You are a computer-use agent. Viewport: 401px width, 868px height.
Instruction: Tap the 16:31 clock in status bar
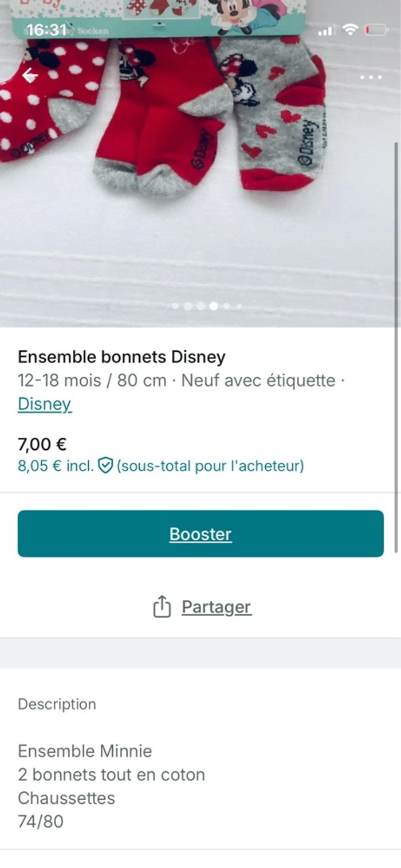tap(47, 30)
